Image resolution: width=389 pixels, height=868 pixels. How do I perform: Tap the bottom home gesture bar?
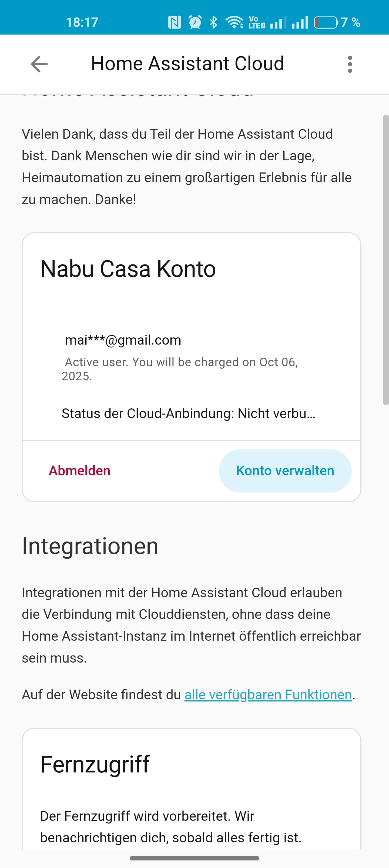pos(194,858)
